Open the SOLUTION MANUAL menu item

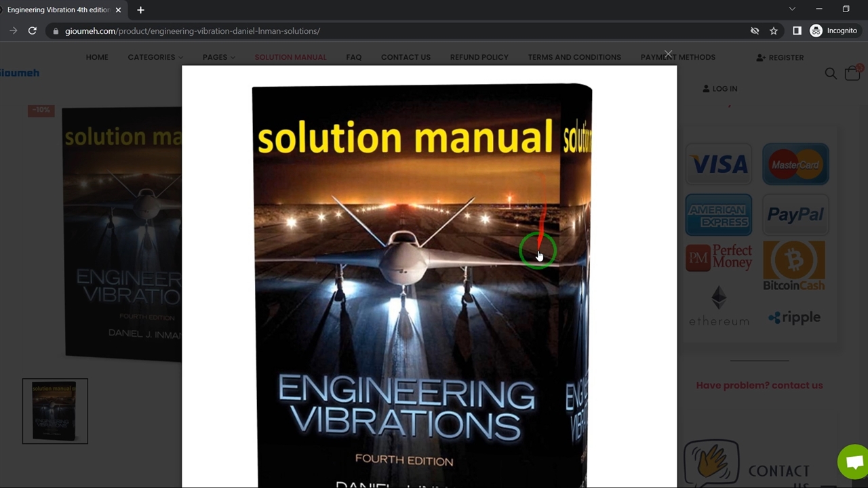click(x=290, y=57)
